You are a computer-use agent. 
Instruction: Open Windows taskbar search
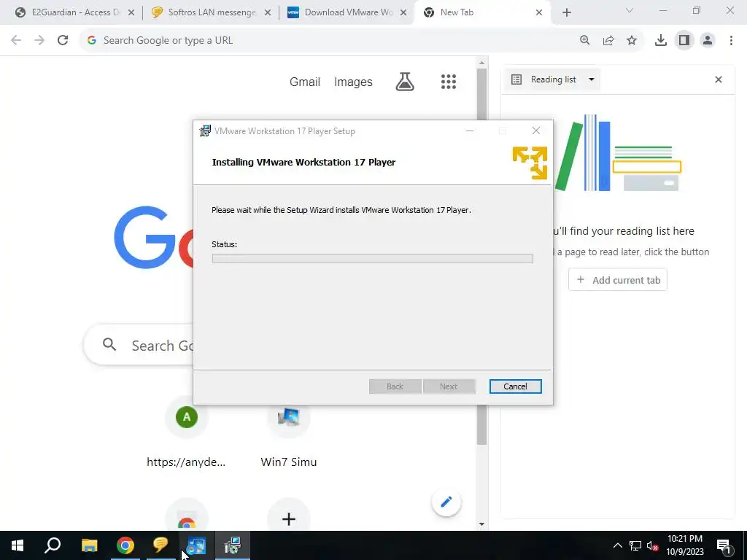[53, 545]
